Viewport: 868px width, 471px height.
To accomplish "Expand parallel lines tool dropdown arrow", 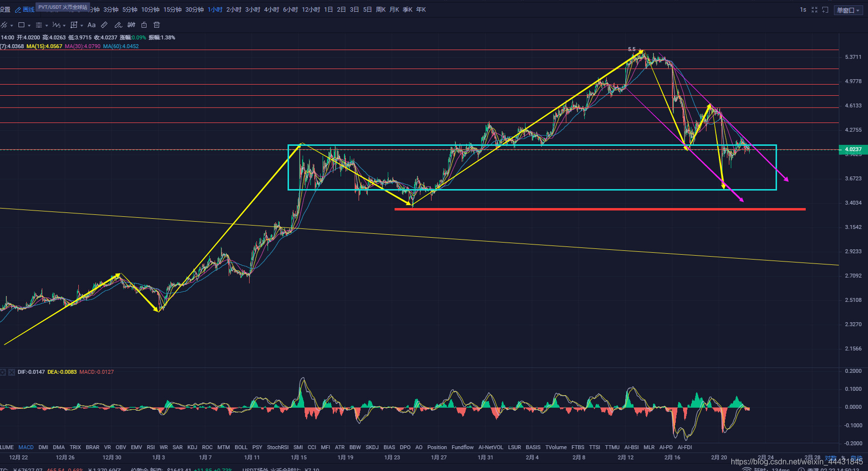I will (47, 25).
